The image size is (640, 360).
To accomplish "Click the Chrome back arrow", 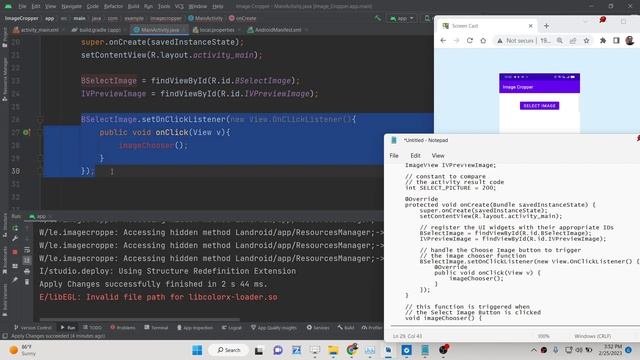I will click(443, 40).
